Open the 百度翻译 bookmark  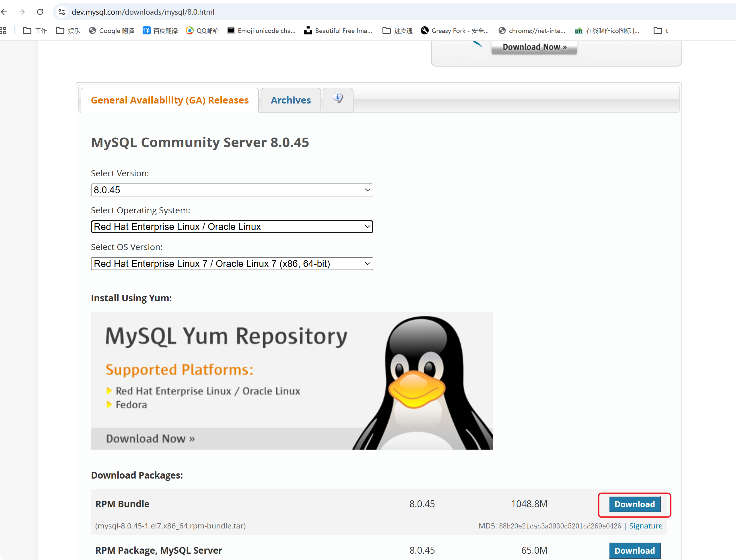tap(160, 31)
